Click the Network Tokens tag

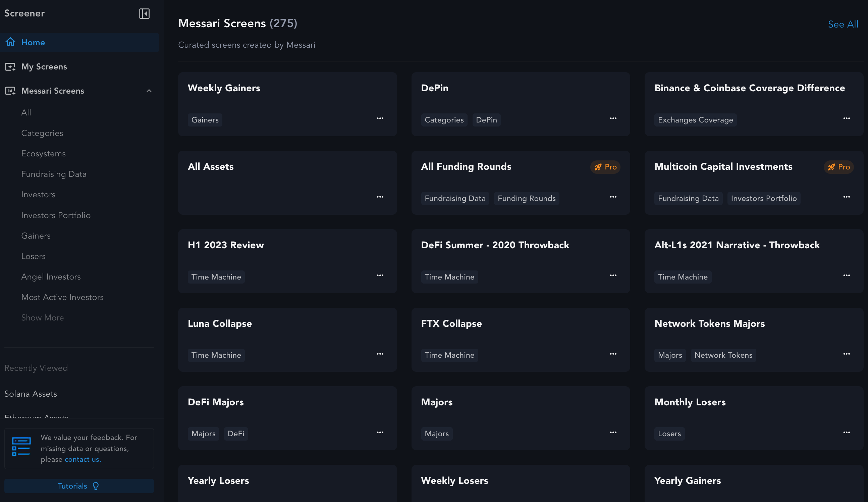[723, 355]
